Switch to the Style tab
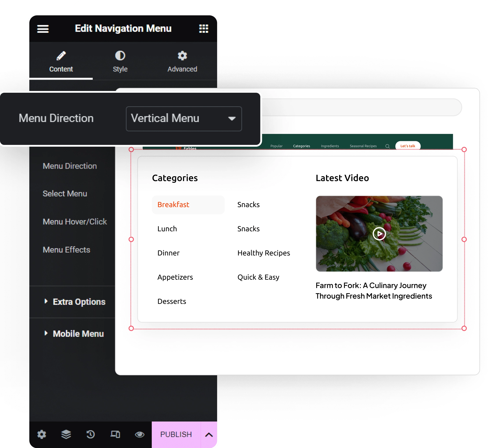This screenshot has width=502, height=448. (120, 61)
